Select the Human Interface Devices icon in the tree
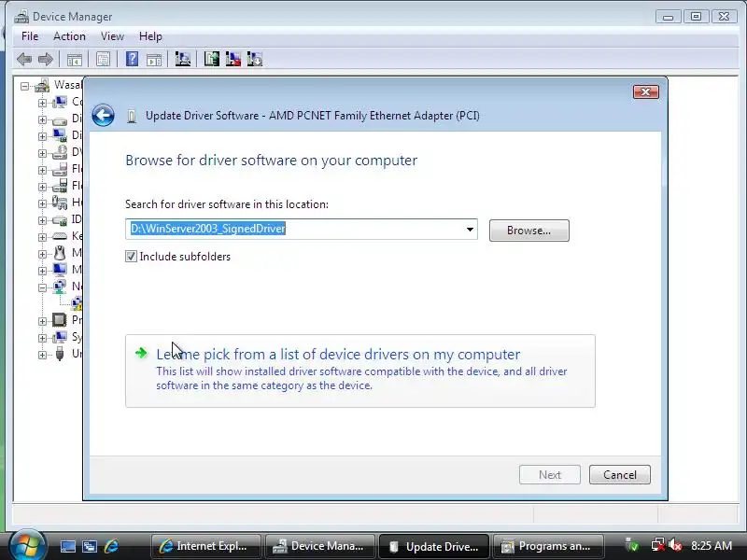 click(x=60, y=203)
